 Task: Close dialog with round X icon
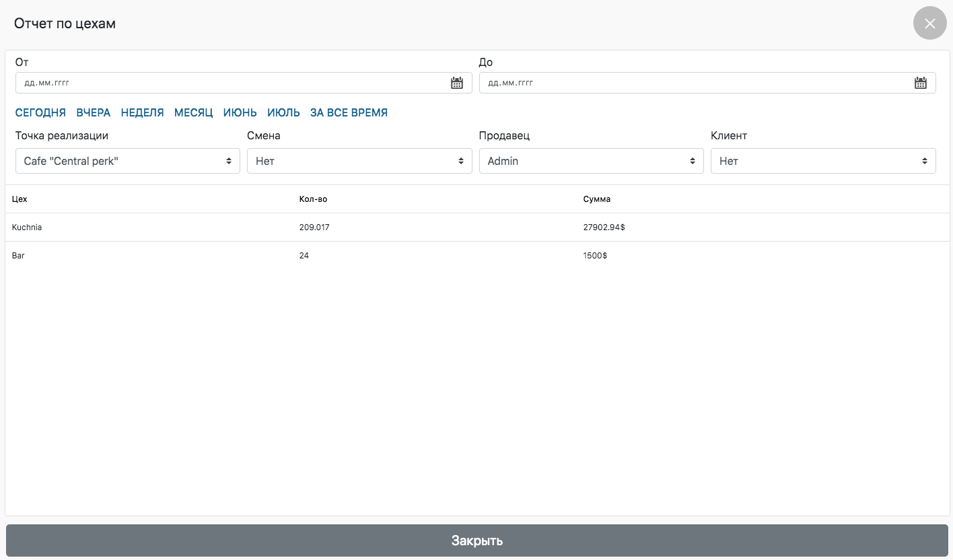(929, 24)
